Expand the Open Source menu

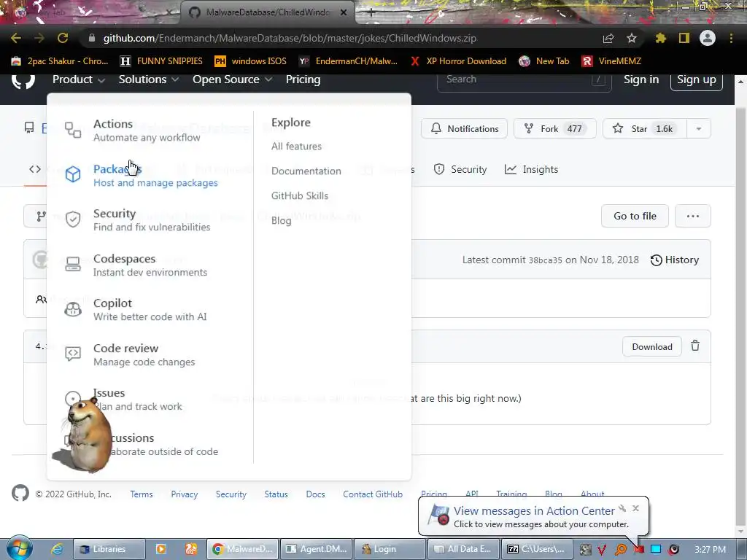(233, 79)
